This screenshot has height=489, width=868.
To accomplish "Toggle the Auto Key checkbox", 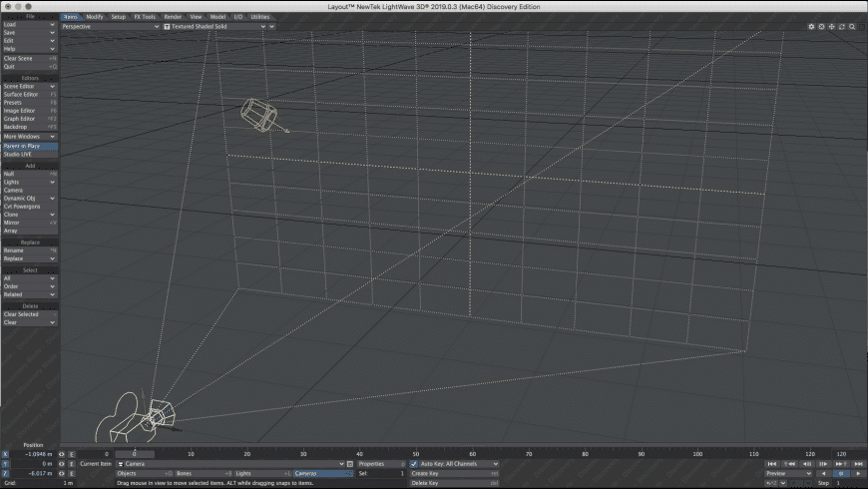I will [x=414, y=464].
